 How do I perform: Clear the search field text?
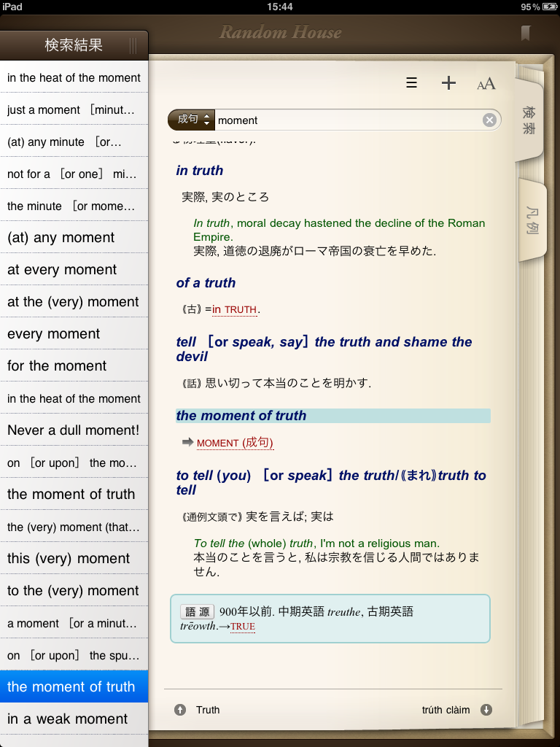489,120
